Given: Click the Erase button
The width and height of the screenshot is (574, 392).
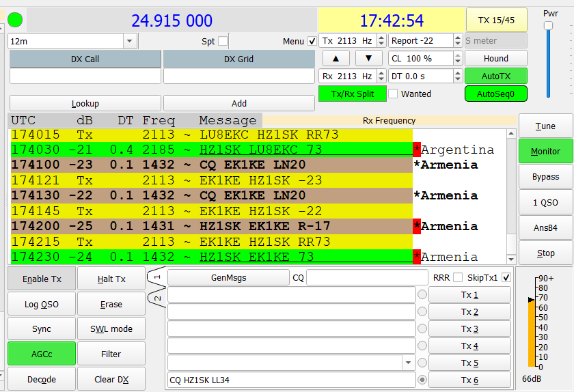Looking at the screenshot, I should coord(111,304).
